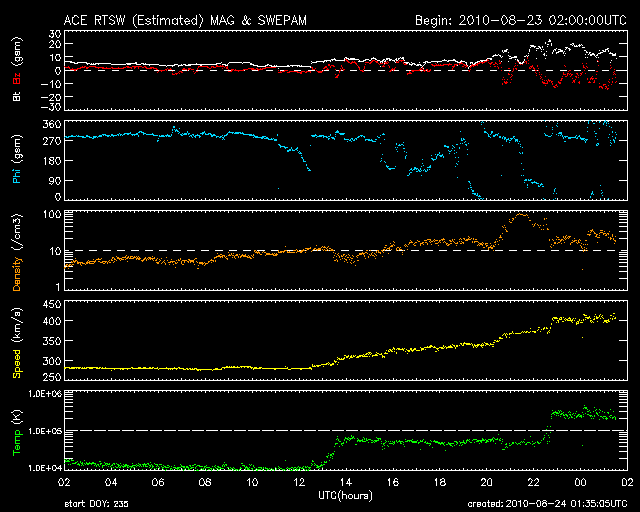
Task: Click the '1.0E+04' tick on the Temp axis
Action: [45, 468]
